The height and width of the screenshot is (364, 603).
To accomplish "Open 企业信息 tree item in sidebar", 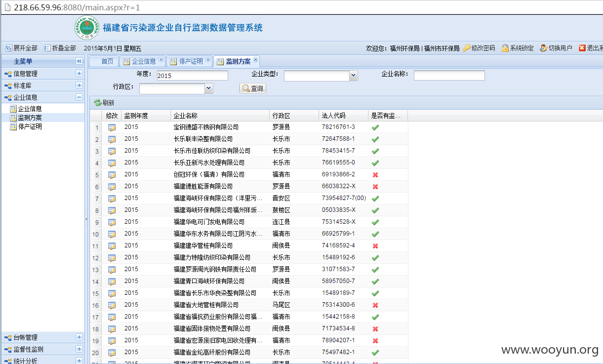I will pyautogui.click(x=30, y=109).
